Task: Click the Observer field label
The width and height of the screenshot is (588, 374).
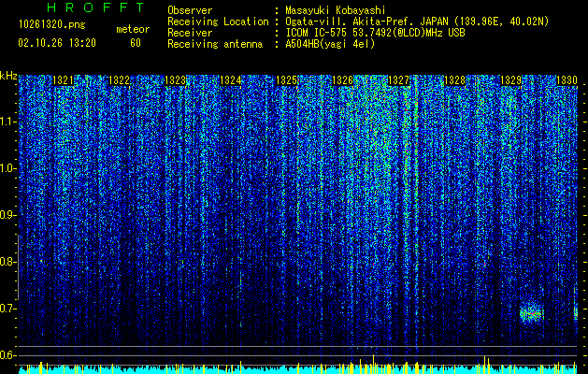Action: [190, 10]
